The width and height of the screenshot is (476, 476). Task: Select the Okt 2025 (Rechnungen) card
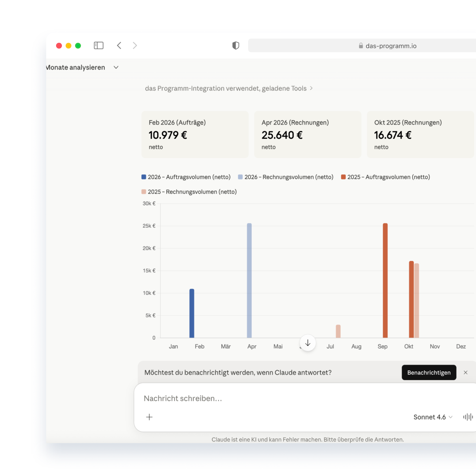coord(420,135)
